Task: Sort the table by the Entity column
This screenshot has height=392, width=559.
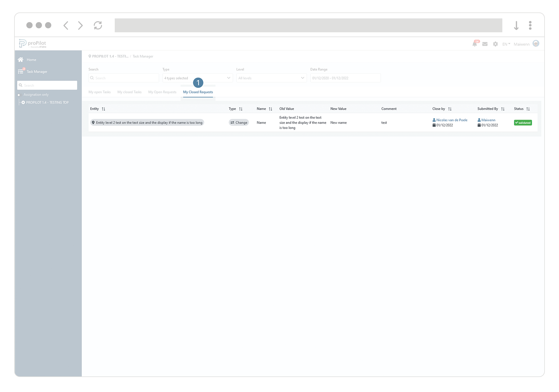Action: 103,109
